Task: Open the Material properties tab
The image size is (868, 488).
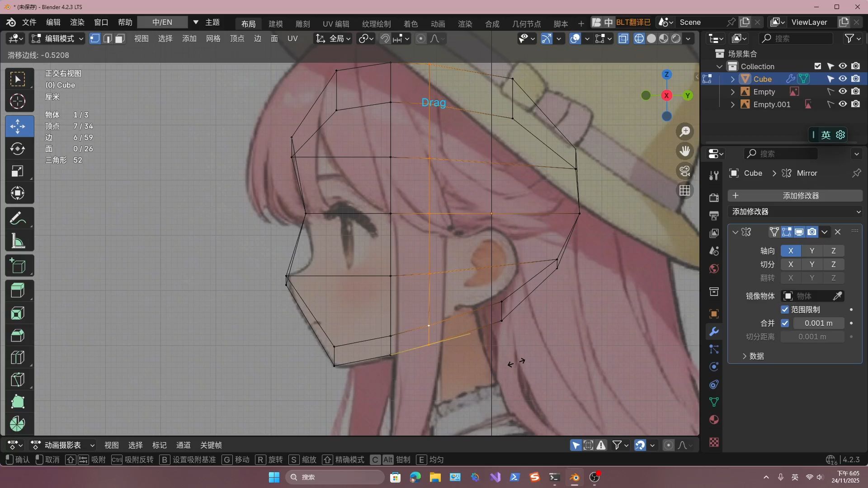Action: 714,420
